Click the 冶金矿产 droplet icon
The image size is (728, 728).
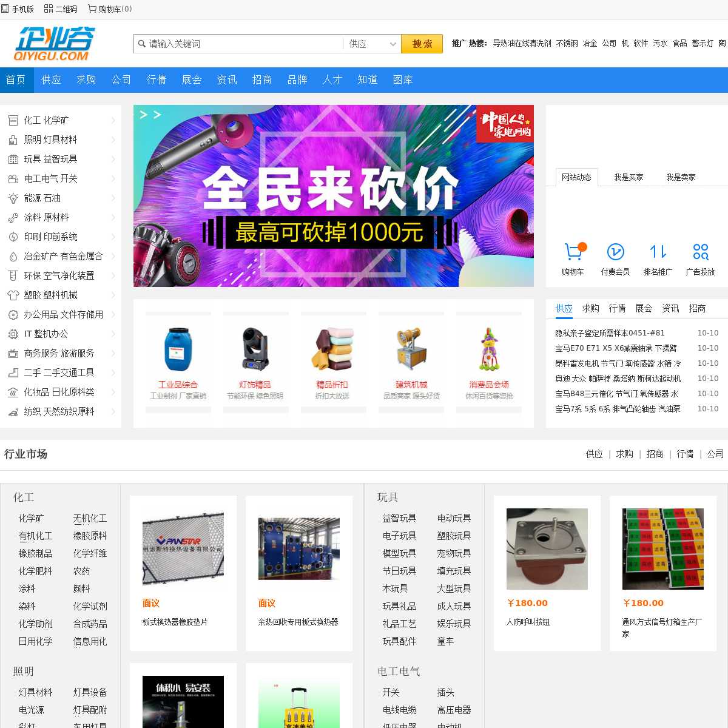pyautogui.click(x=13, y=256)
